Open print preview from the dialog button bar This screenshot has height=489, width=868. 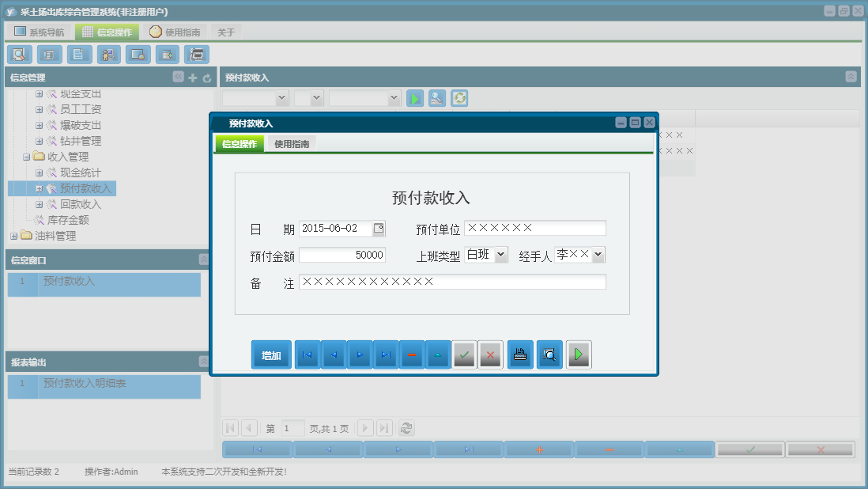[549, 354]
